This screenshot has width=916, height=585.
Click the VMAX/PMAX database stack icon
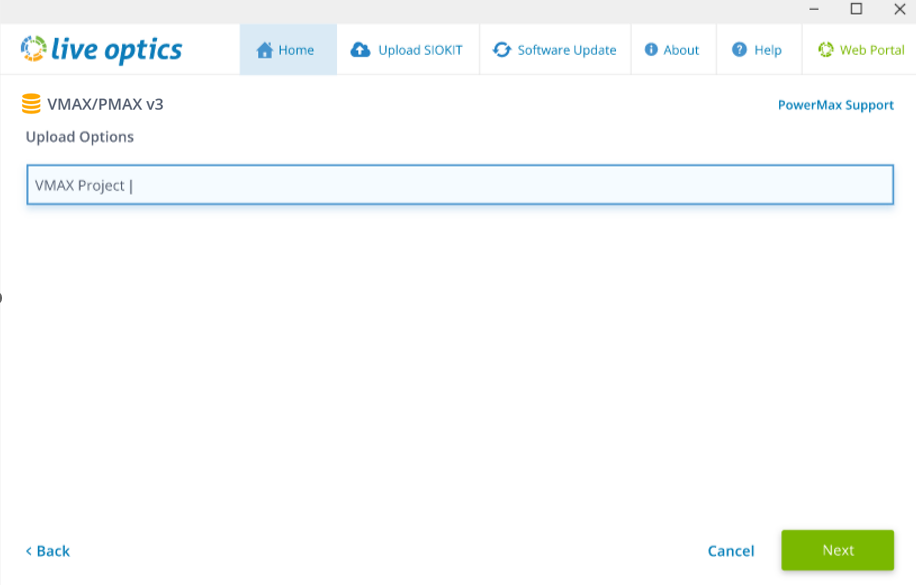(31, 104)
